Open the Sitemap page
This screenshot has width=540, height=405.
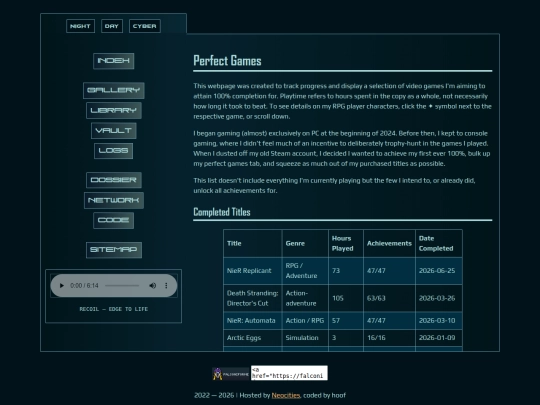point(114,250)
